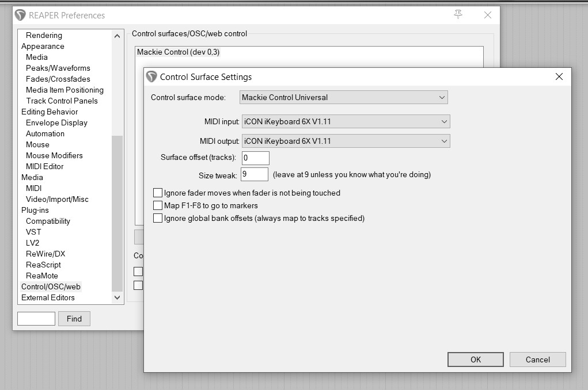588x390 pixels.
Task: Select Envelope Display page
Action: click(56, 123)
